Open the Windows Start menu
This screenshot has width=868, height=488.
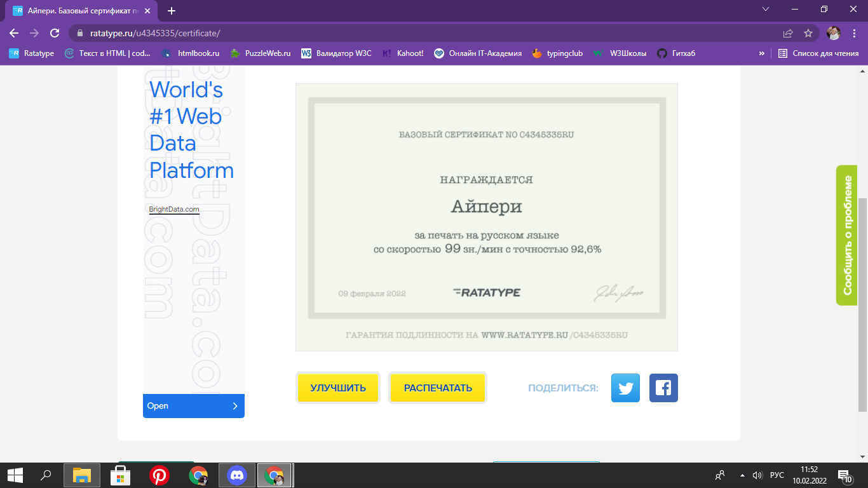15,475
